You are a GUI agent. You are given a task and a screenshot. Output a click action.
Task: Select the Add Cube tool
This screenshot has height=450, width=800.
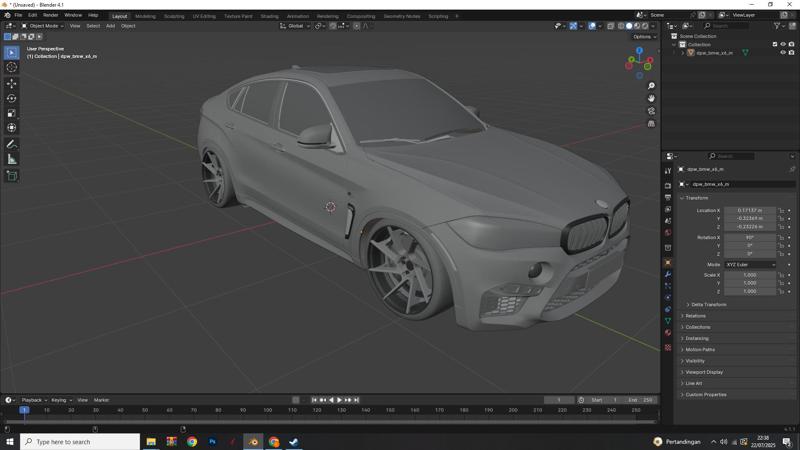11,176
